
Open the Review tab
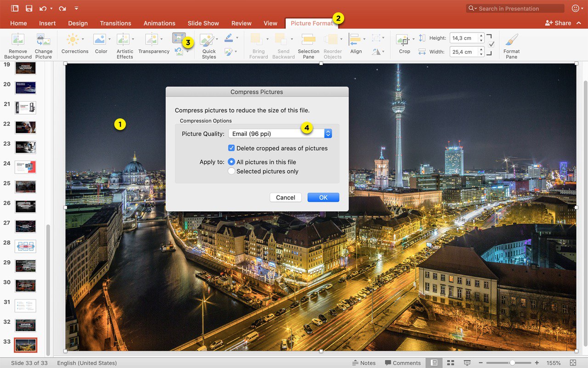point(241,23)
